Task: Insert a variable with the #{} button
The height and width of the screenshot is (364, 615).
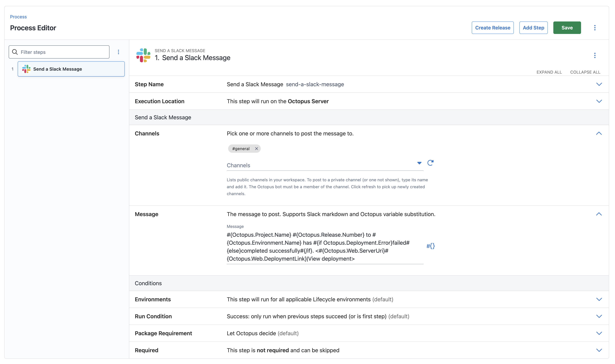Action: pyautogui.click(x=430, y=246)
